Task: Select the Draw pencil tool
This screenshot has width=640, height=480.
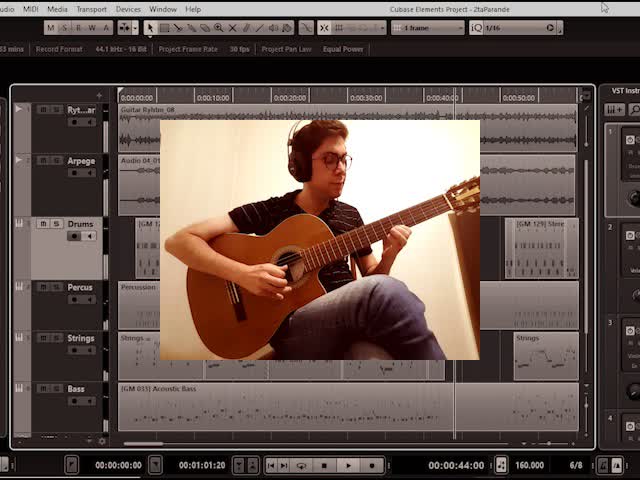Action: coord(247,28)
